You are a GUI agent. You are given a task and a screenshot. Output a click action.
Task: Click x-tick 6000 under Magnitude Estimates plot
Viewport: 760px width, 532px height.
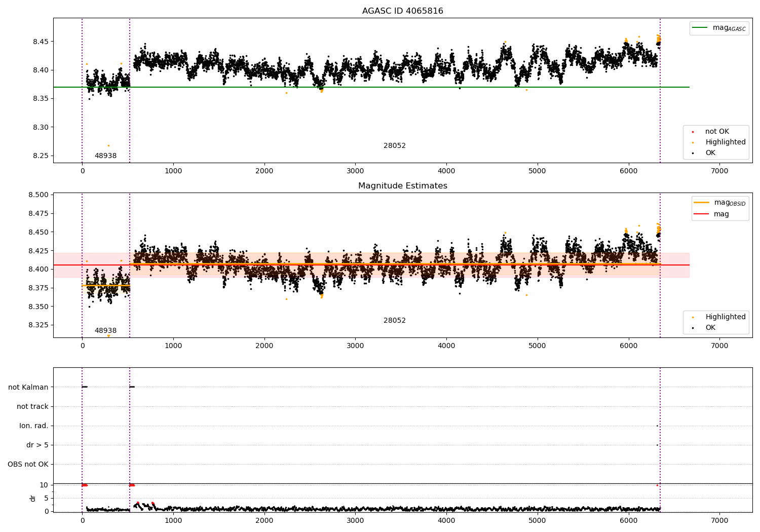[x=628, y=346]
